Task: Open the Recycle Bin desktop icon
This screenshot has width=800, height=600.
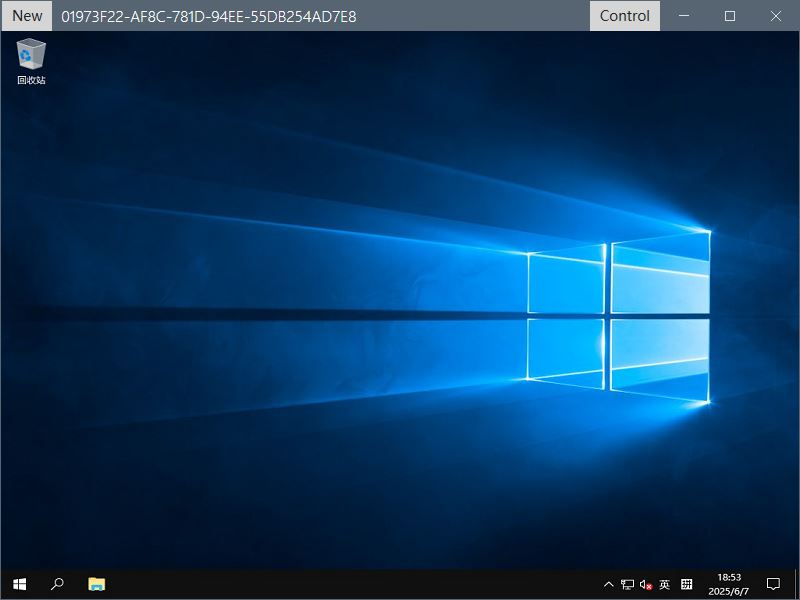Action: pyautogui.click(x=31, y=61)
